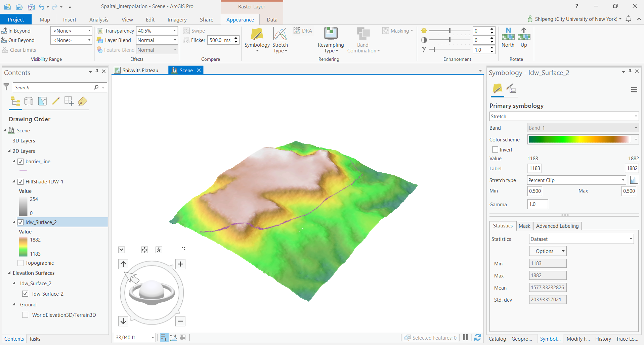Zoom in using navigator plus button

pyautogui.click(x=180, y=264)
